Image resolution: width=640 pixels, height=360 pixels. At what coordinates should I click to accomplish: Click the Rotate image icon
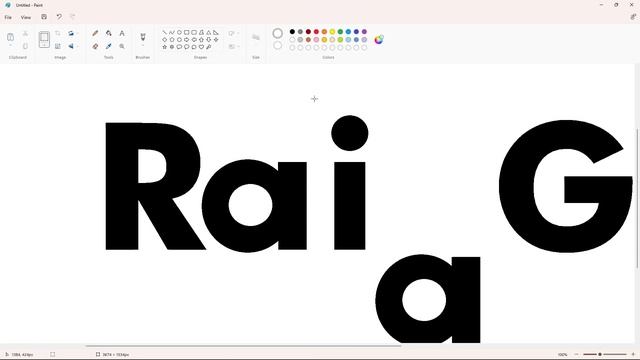pyautogui.click(x=71, y=33)
